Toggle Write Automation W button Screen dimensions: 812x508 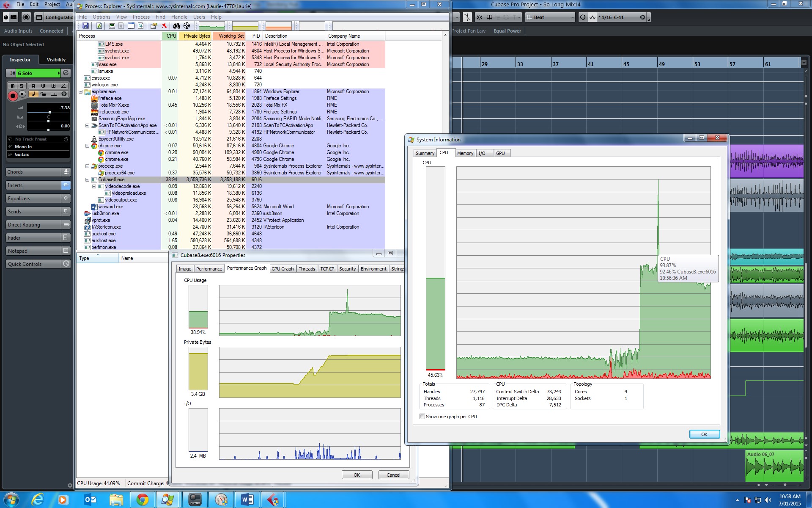[43, 86]
